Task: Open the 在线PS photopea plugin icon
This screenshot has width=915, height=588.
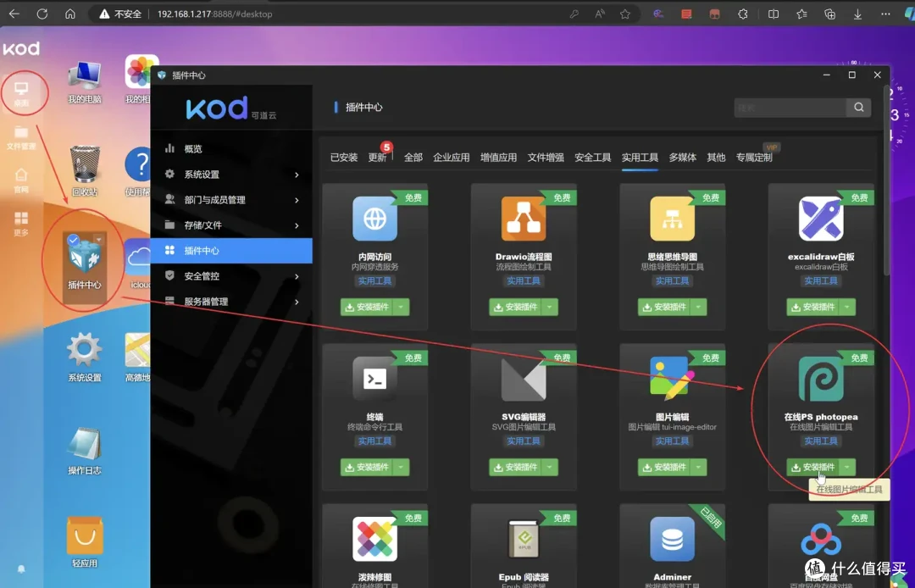Action: (x=821, y=380)
